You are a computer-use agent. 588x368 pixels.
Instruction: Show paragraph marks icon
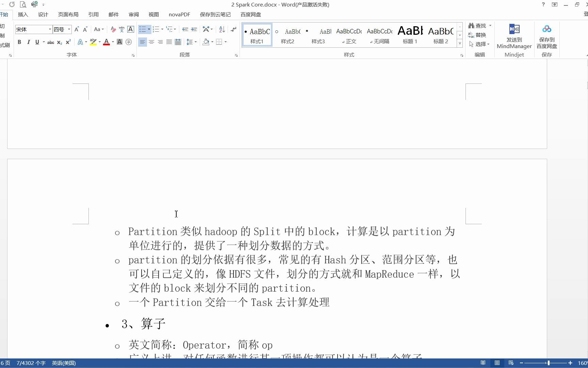pos(233,29)
